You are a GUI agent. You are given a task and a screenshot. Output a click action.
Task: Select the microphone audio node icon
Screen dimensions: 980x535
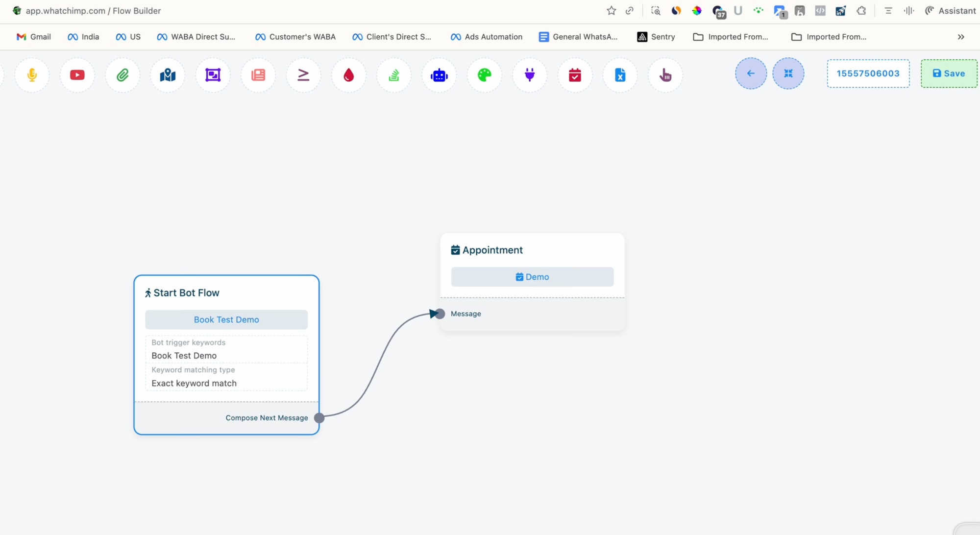click(x=32, y=75)
